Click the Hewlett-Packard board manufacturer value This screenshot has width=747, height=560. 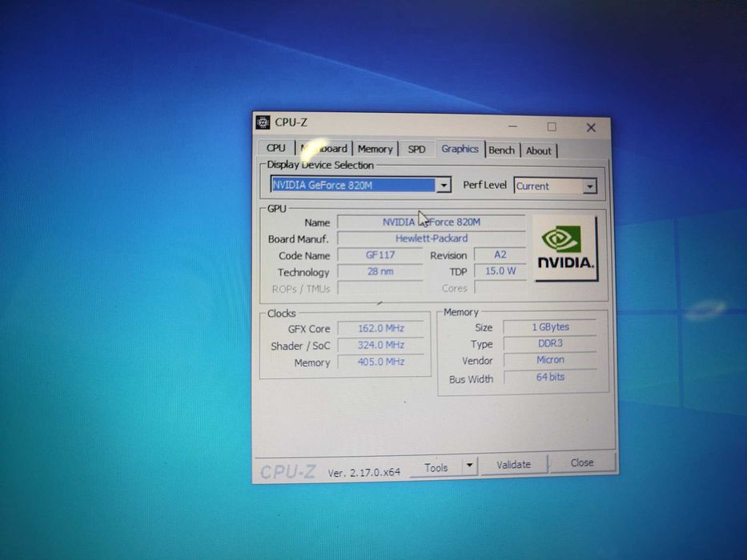click(x=431, y=238)
